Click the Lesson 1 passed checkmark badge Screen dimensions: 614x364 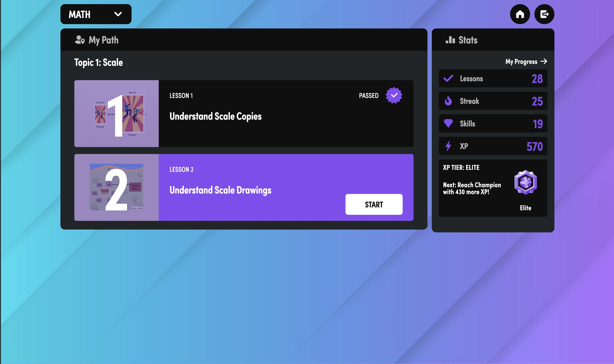pos(394,95)
